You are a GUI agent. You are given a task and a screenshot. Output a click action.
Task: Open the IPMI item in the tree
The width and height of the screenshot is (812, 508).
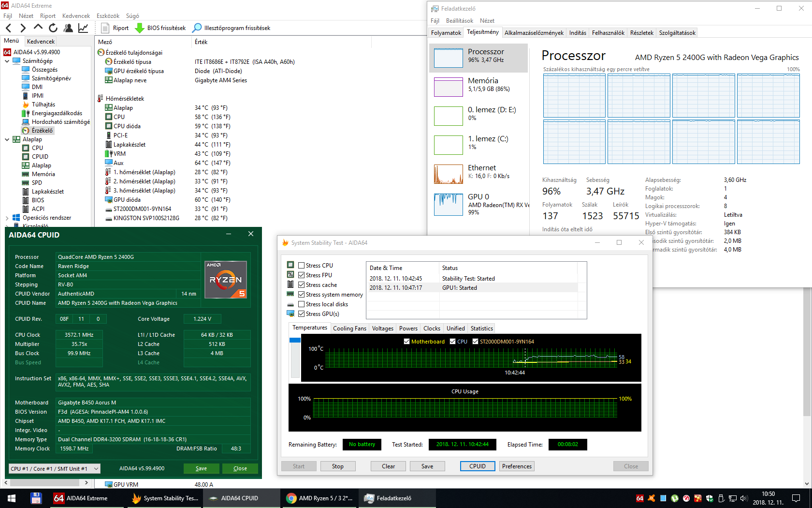[x=33, y=96]
